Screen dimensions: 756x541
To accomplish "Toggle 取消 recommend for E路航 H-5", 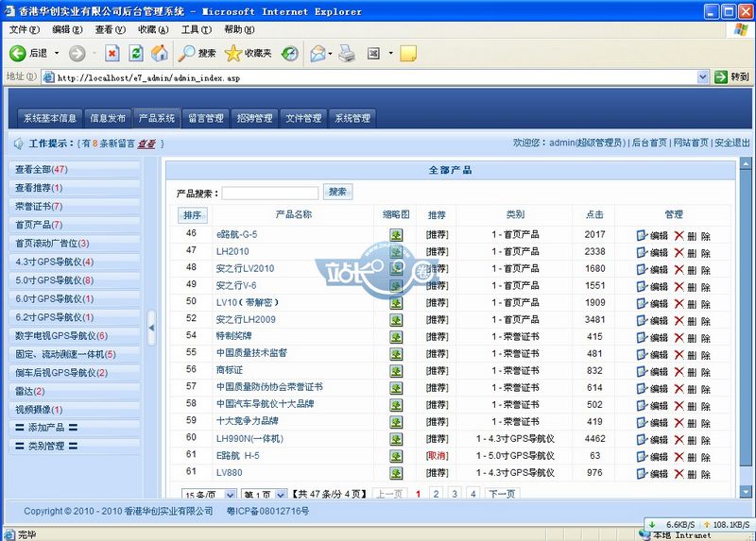I will coord(437,456).
